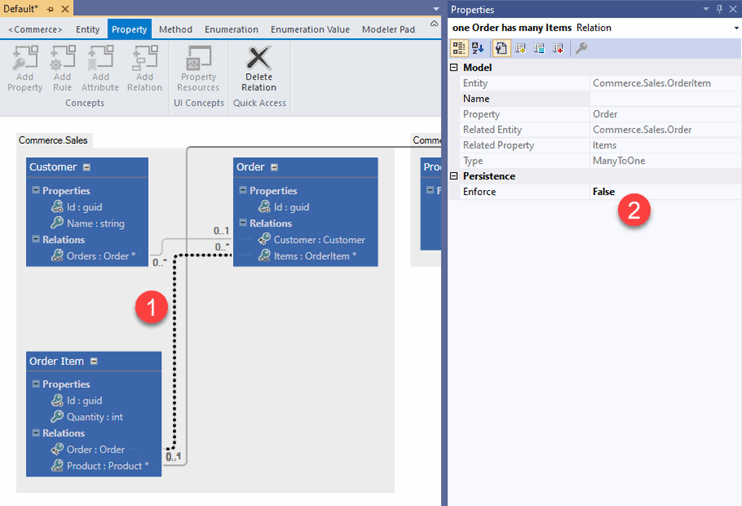The width and height of the screenshot is (742, 506).
Task: Switch to the Entity ribbon tab
Action: (88, 30)
